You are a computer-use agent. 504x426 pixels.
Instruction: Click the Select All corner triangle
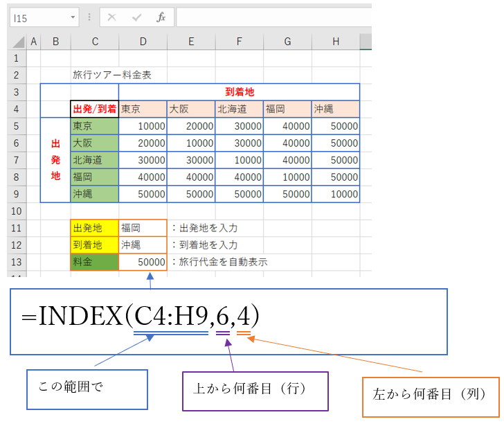point(17,42)
